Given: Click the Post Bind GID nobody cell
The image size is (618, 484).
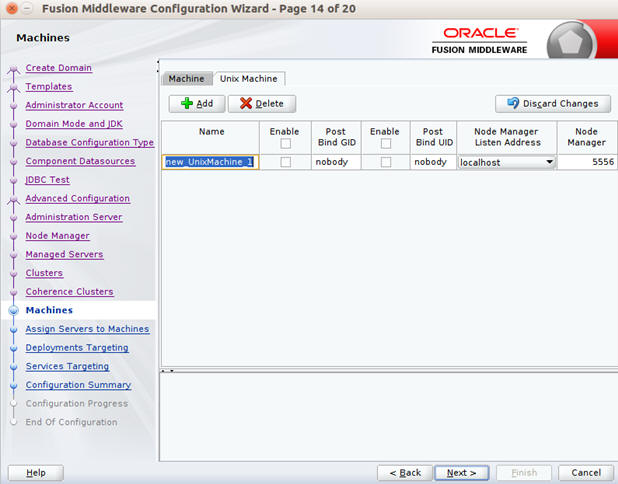Looking at the screenshot, I should (x=336, y=162).
